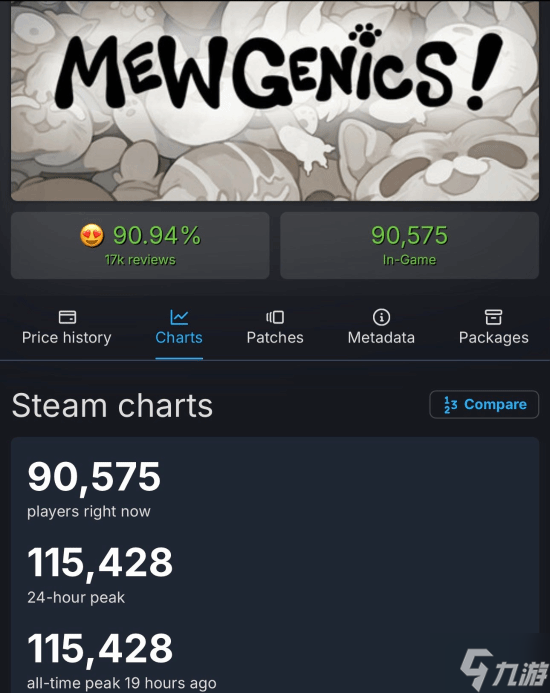Switch to the Charts tab
The image size is (550, 693).
pos(179,328)
